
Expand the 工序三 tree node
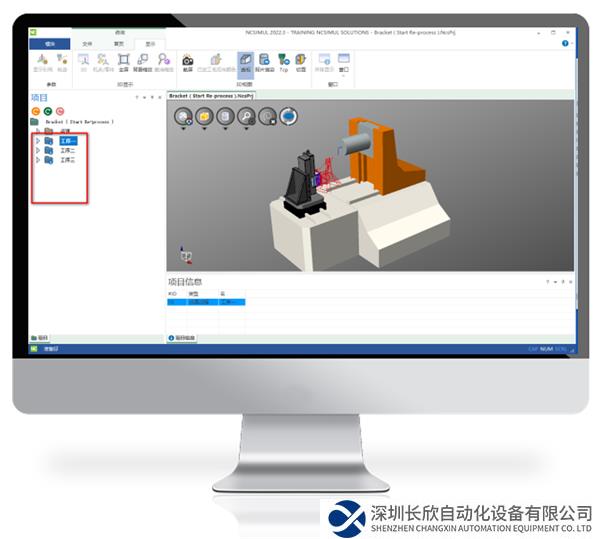(x=38, y=159)
